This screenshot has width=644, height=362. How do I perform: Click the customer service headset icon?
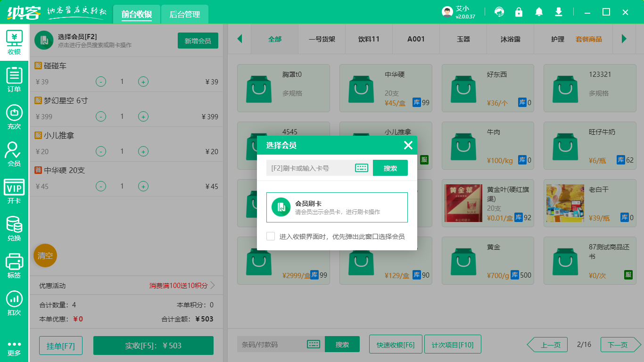point(499,12)
